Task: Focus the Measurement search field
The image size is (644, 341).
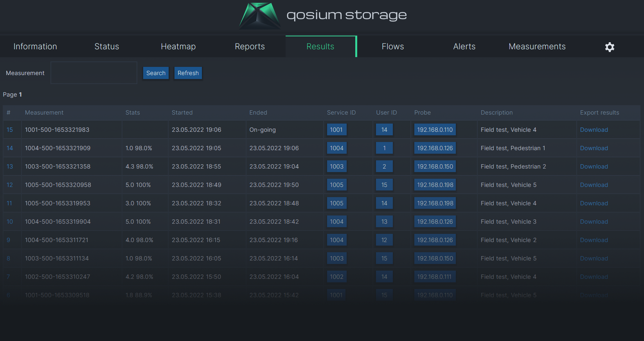Action: (x=94, y=73)
